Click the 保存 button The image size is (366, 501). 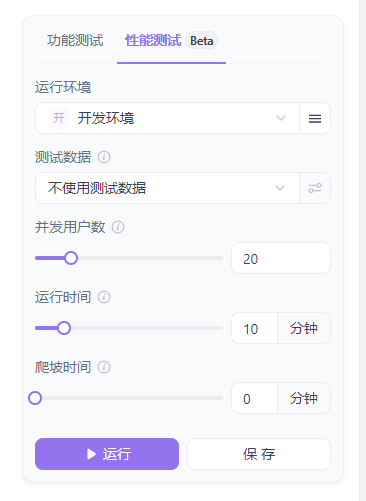(259, 454)
